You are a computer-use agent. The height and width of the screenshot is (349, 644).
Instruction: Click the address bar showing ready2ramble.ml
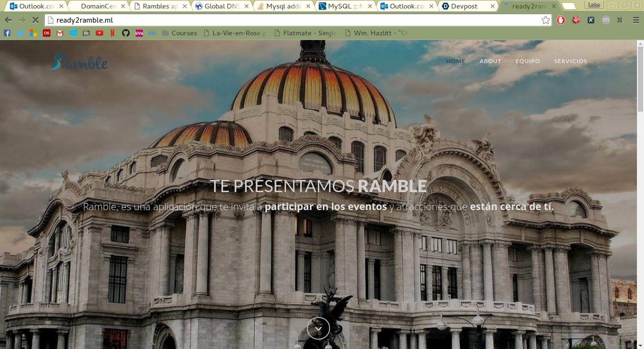click(297, 20)
